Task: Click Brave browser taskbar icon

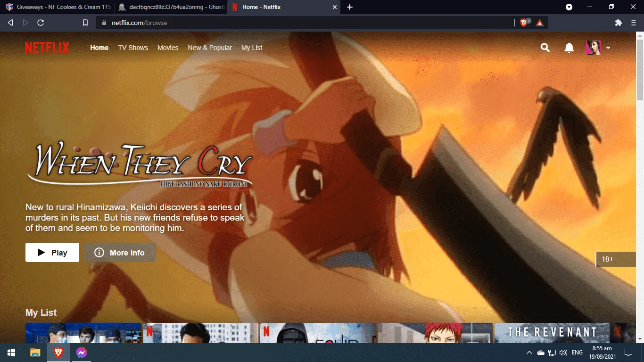Action: point(58,353)
